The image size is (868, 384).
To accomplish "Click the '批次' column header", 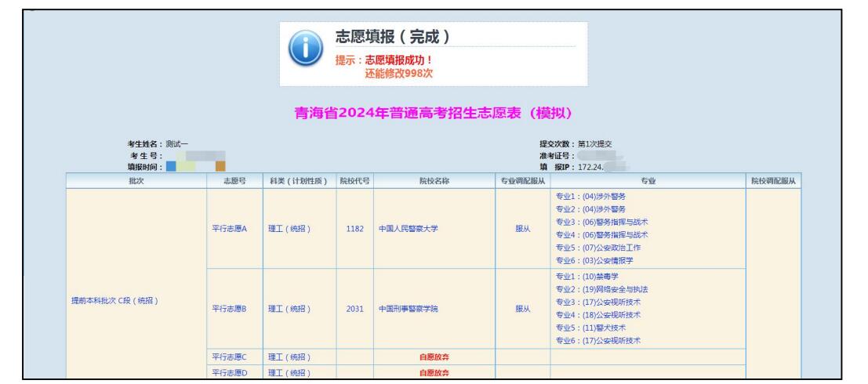I will (x=136, y=181).
